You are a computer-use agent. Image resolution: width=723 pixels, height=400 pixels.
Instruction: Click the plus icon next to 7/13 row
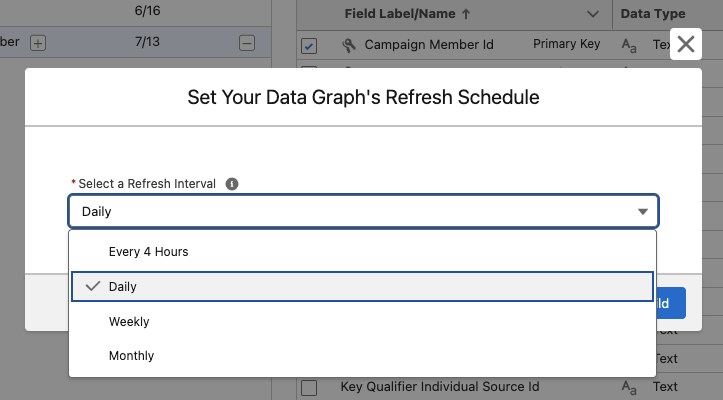[x=38, y=43]
